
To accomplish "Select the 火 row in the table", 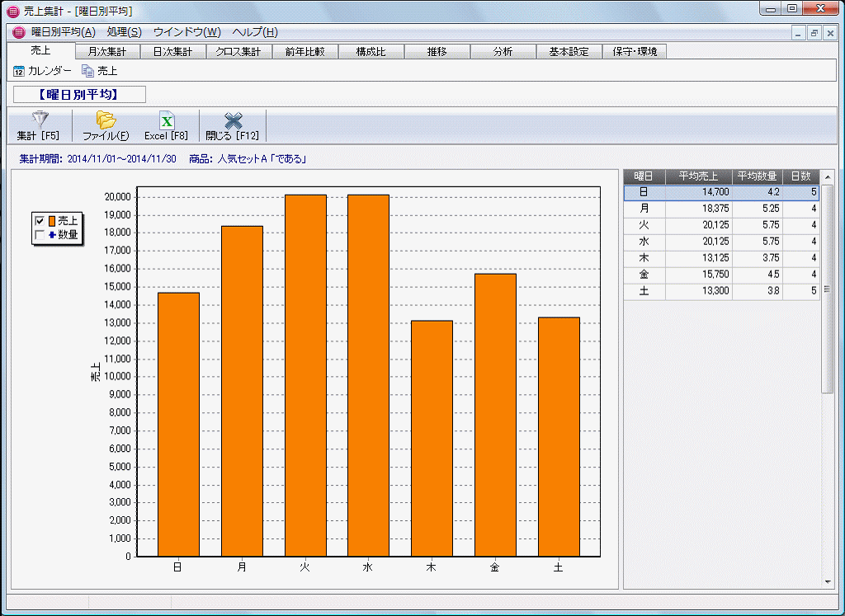I will pyautogui.click(x=721, y=225).
